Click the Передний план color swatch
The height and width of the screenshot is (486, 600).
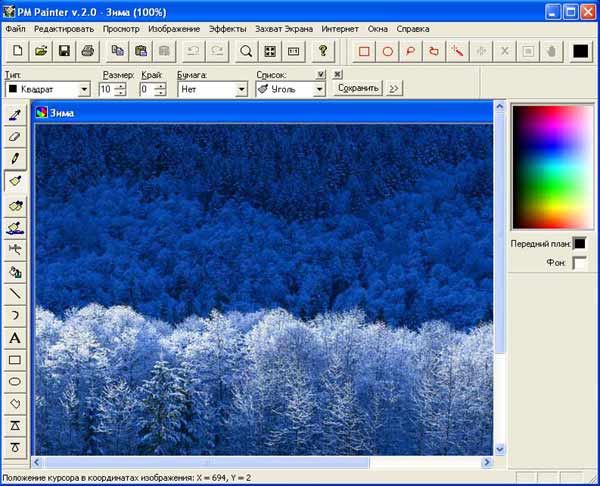tap(580, 243)
